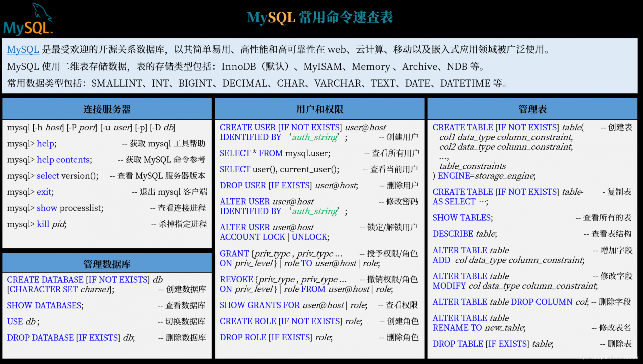
Task: Click the DROP DATABASE IF EXISTS command
Action: pyautogui.click(x=71, y=338)
